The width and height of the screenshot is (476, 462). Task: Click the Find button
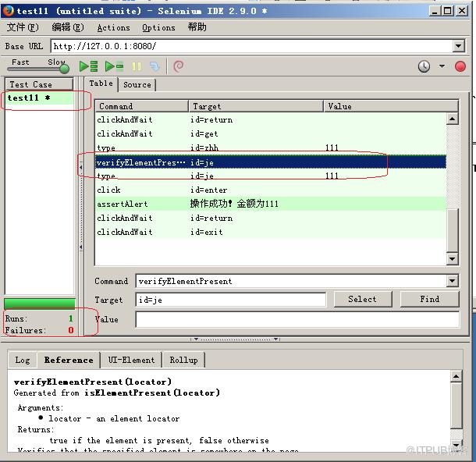tap(429, 300)
